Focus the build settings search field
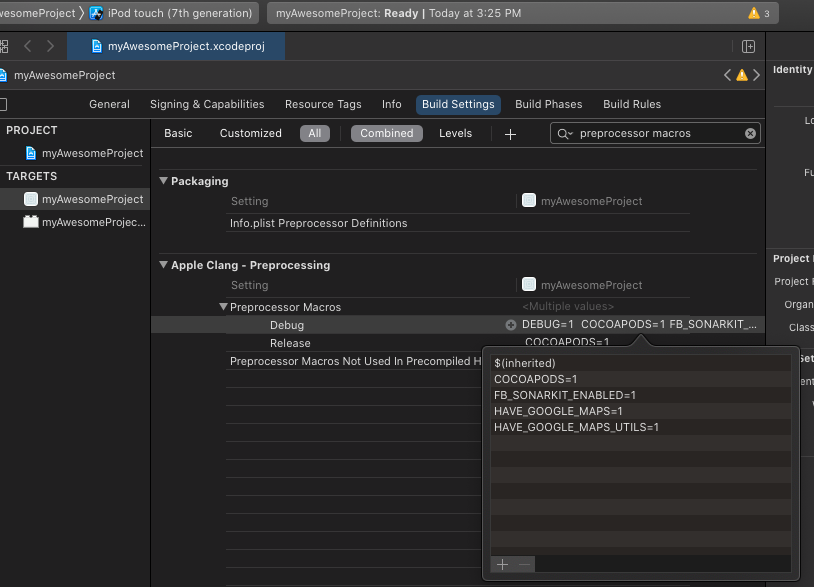This screenshot has height=587, width=814. [x=656, y=133]
